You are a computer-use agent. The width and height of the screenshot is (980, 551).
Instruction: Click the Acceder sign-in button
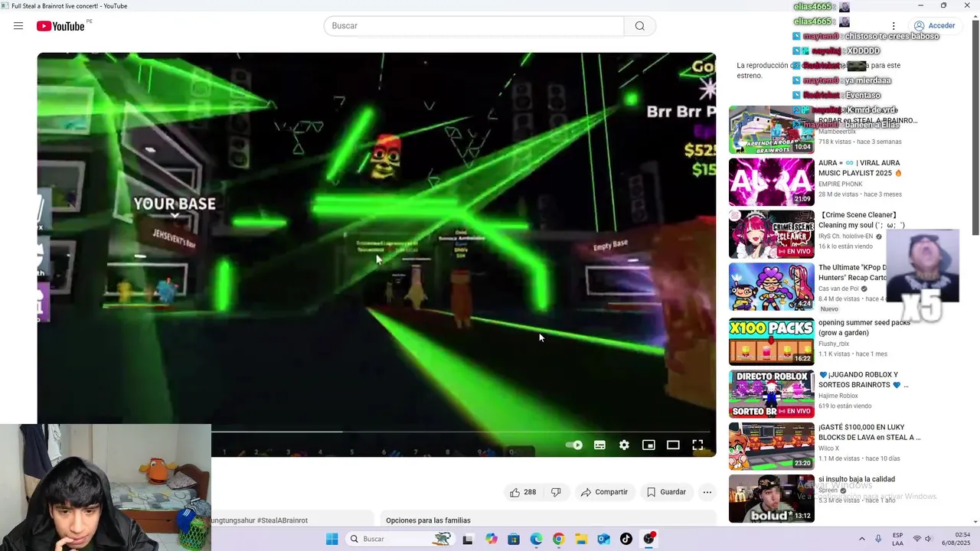click(934, 26)
